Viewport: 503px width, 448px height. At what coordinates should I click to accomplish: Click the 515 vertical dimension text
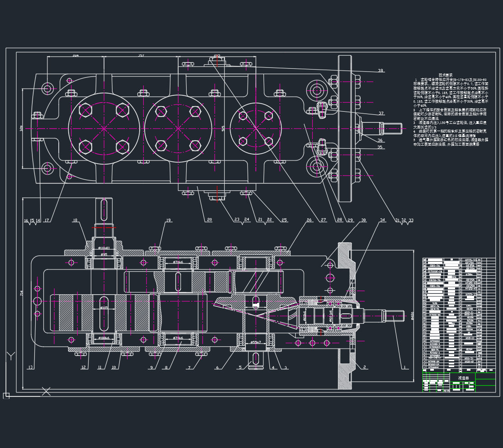point(223,128)
